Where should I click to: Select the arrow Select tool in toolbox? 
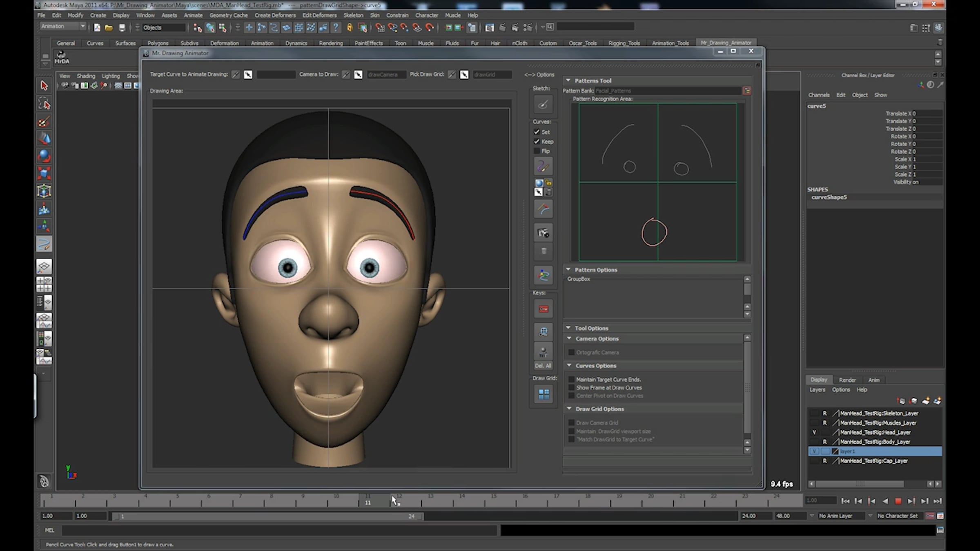[x=44, y=85]
